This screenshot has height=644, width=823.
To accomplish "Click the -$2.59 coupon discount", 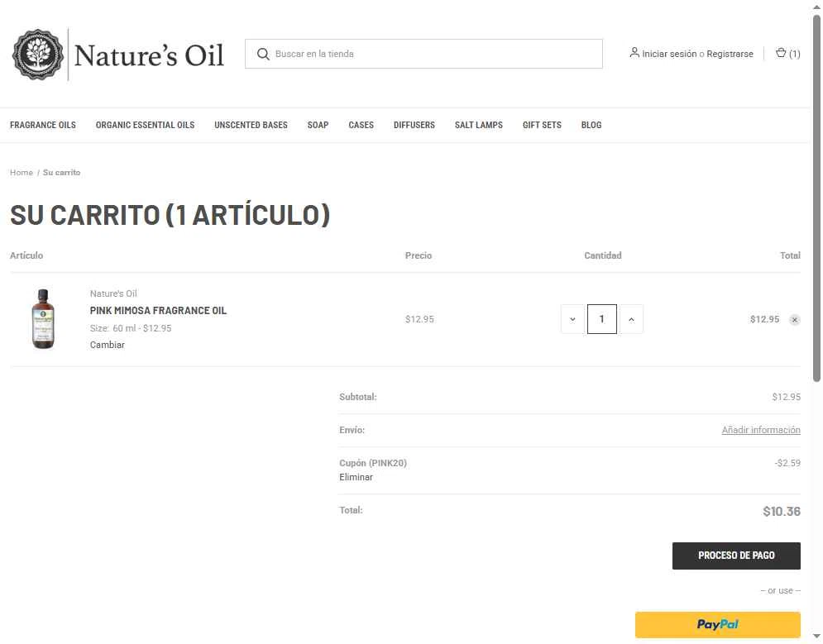I will coord(787,463).
